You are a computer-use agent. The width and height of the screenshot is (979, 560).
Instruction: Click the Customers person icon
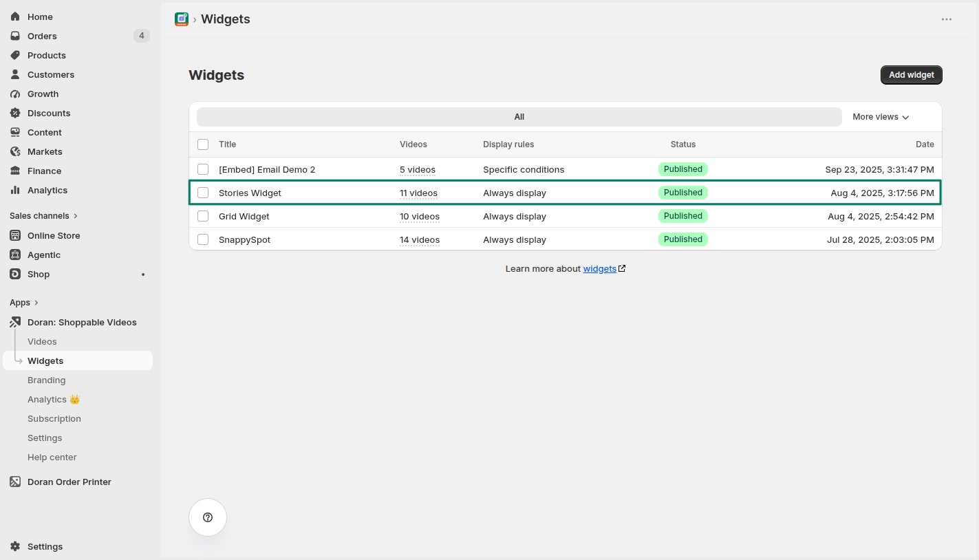pyautogui.click(x=15, y=74)
